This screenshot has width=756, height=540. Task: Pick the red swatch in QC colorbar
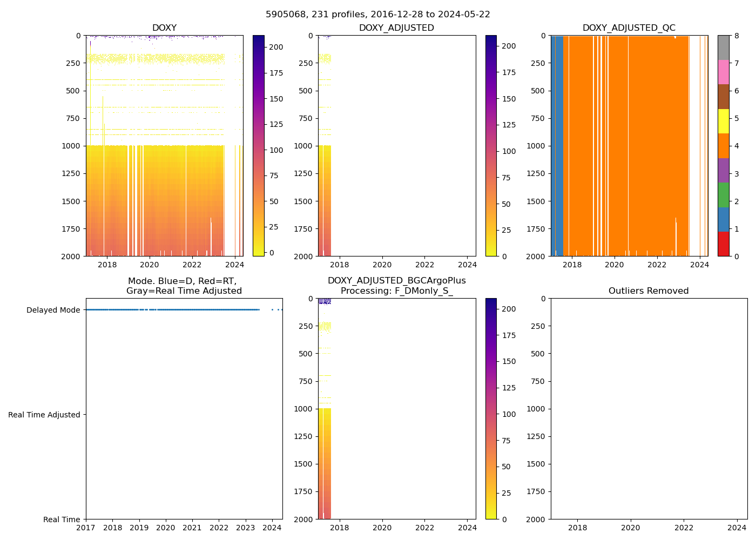click(x=723, y=244)
